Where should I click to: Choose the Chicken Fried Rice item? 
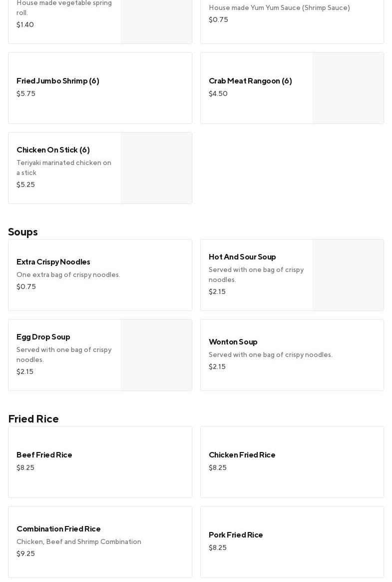pos(292,461)
